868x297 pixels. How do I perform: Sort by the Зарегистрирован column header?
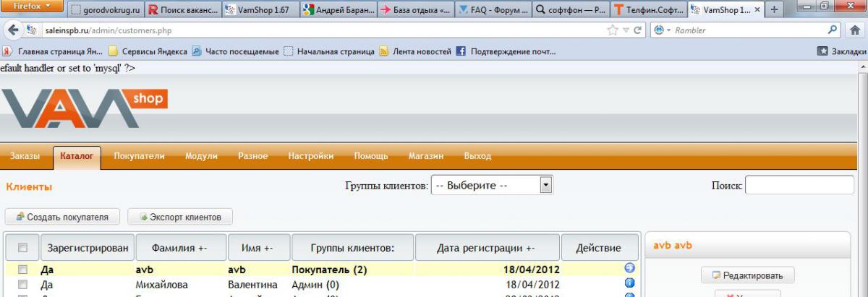(x=88, y=248)
